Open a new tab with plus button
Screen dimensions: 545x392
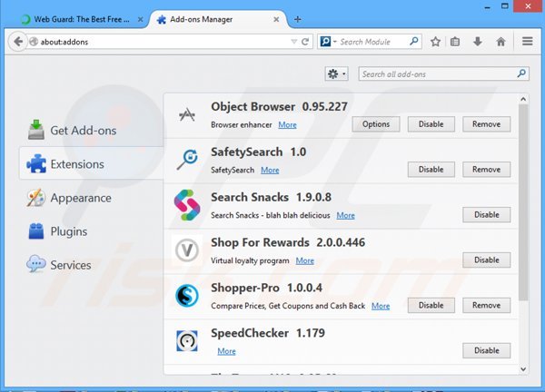point(298,19)
